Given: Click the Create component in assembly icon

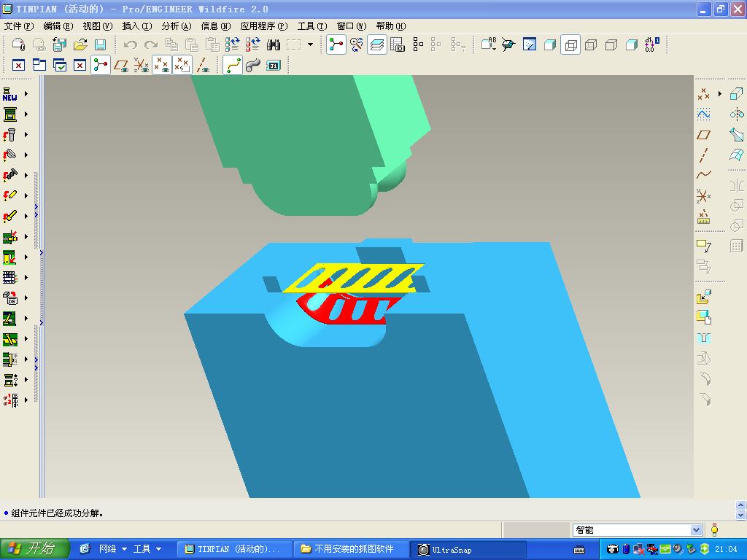Looking at the screenshot, I should pos(704,316).
